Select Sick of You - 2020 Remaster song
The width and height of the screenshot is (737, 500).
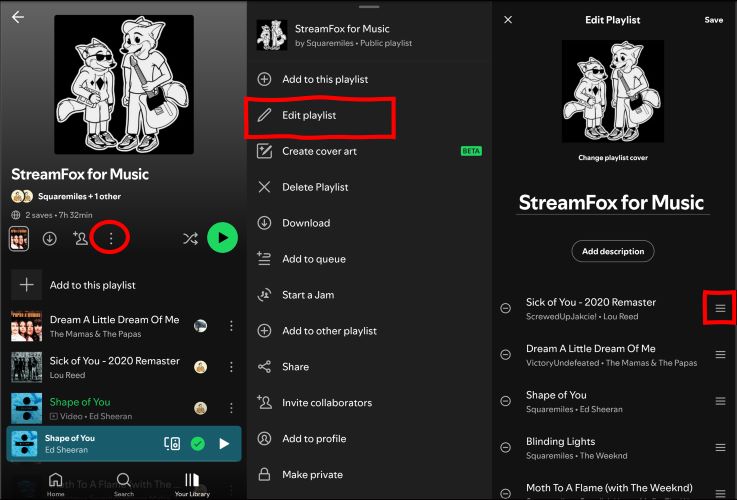[x=114, y=367]
